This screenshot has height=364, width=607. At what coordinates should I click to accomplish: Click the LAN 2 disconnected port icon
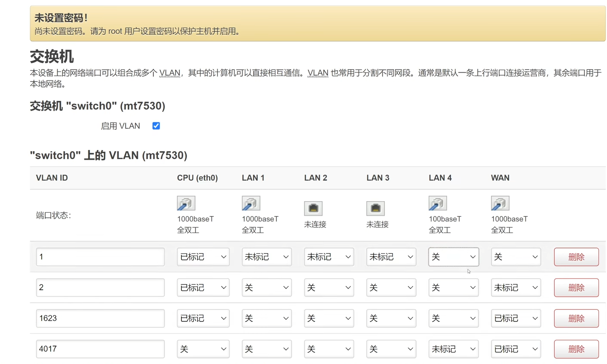click(313, 208)
